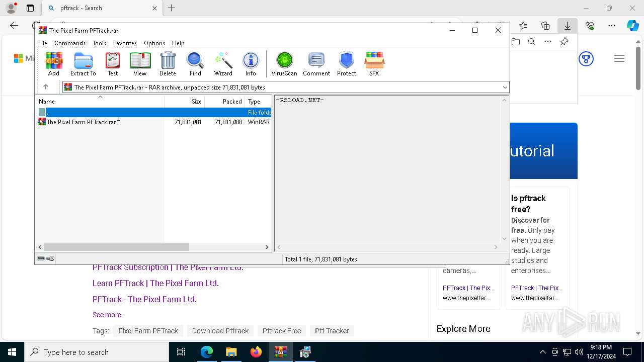644x362 pixels.
Task: Click search magnifier icon in Edge sidebar
Action: tap(532, 42)
